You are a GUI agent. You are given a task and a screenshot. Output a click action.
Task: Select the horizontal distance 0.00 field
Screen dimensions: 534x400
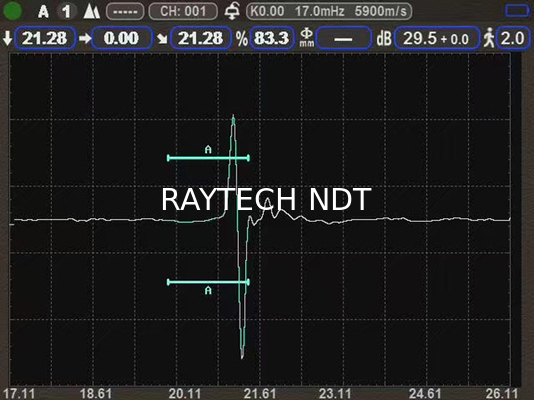pos(122,38)
